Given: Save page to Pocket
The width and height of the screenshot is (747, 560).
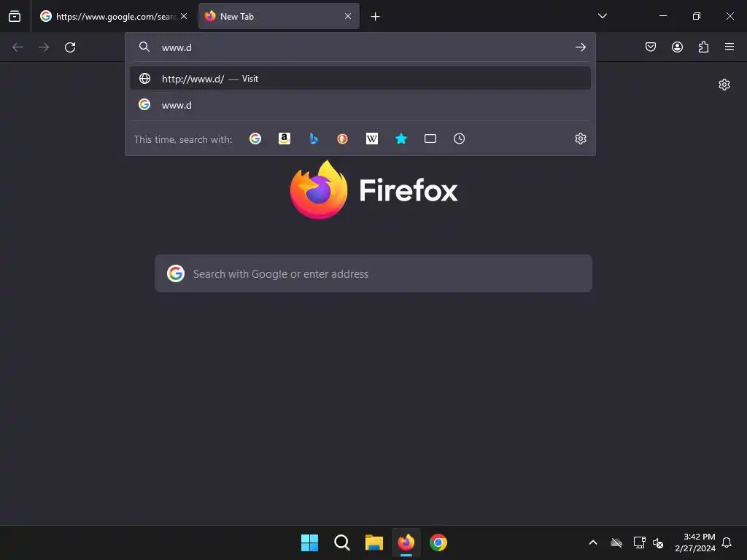Looking at the screenshot, I should point(651,47).
